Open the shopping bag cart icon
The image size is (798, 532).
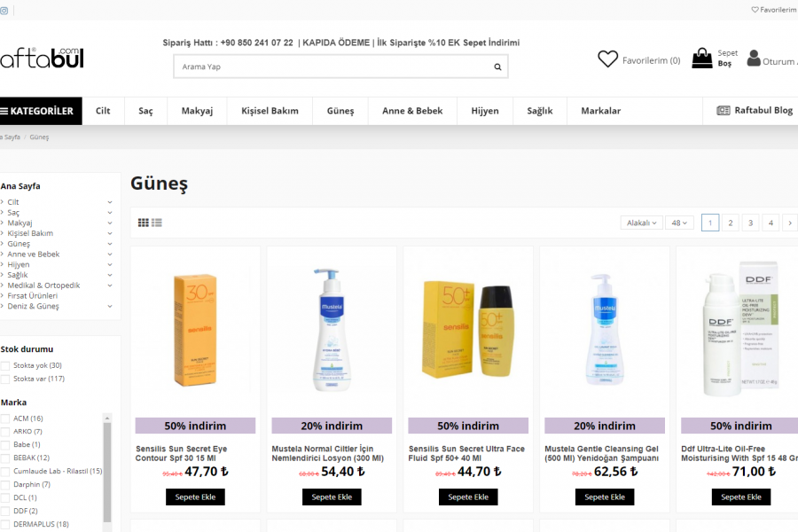pyautogui.click(x=702, y=59)
